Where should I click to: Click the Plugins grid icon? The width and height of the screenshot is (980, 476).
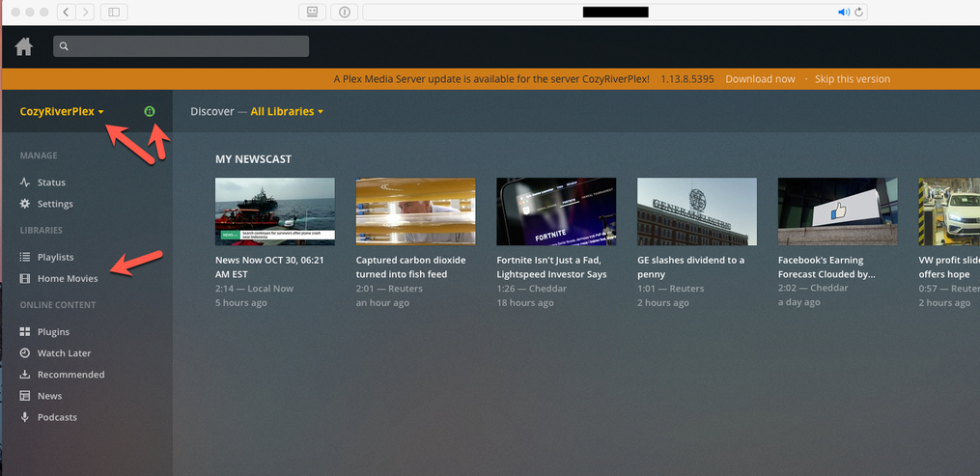(25, 332)
